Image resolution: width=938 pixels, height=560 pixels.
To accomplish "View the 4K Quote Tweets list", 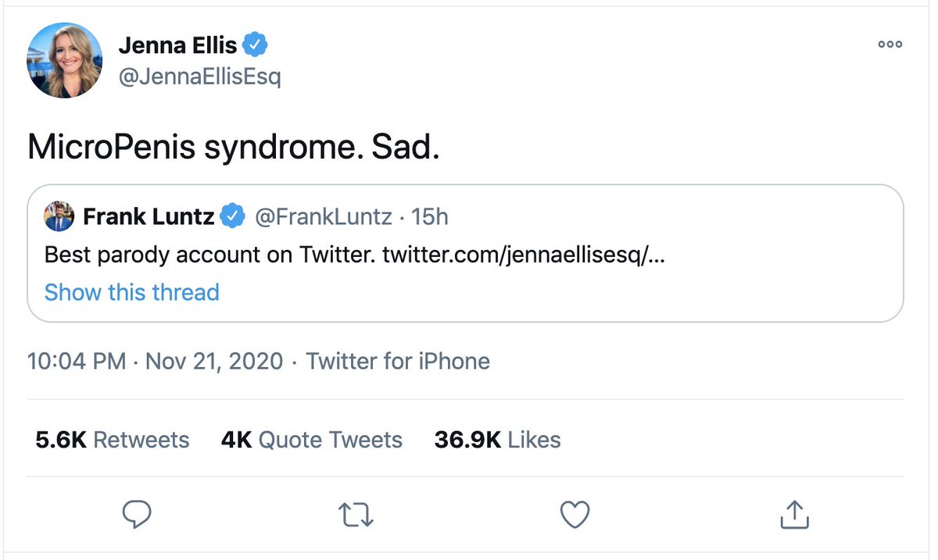I will (311, 440).
